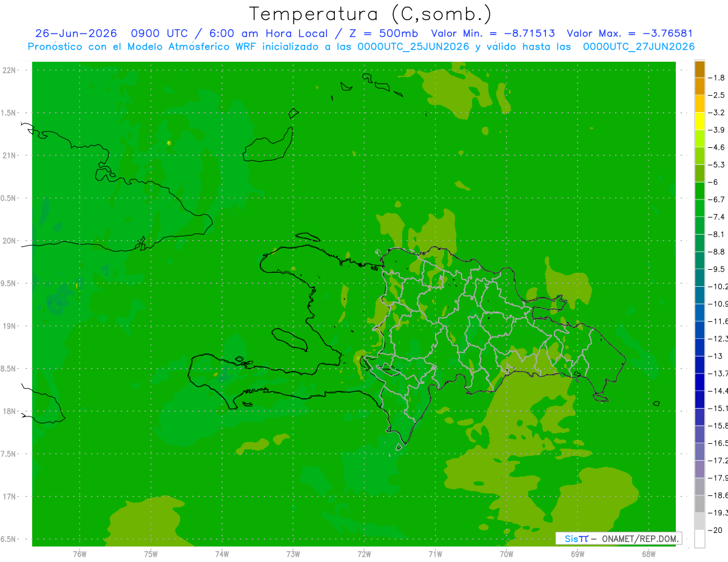Image resolution: width=728 pixels, height=562 pixels.
Task: Click the '21N' latitude label
Action: [x=9, y=155]
